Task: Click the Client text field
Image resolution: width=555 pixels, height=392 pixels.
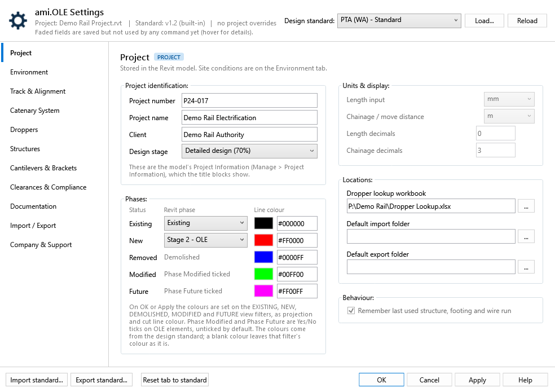Action: coord(249,135)
